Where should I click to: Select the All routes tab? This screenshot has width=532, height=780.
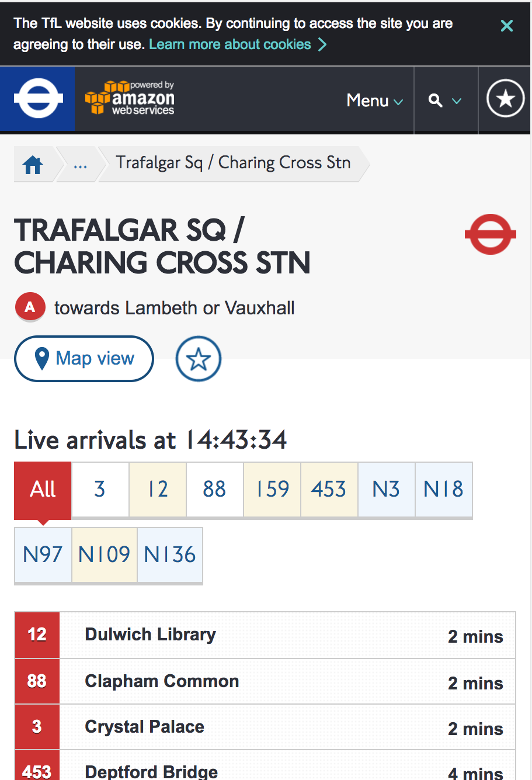tap(43, 489)
